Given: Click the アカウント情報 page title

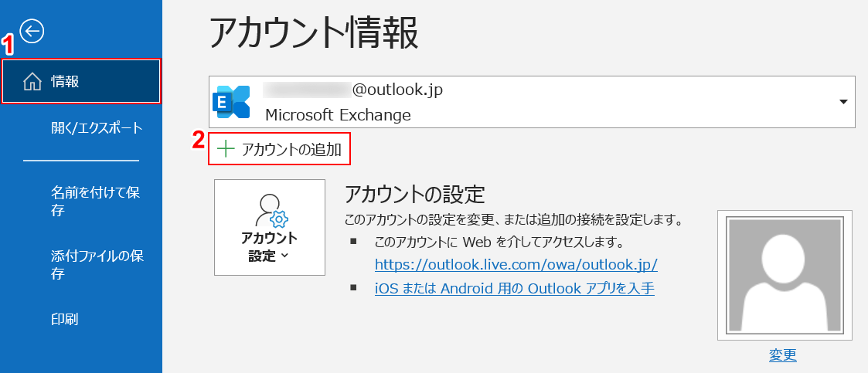Looking at the screenshot, I should click(x=314, y=34).
